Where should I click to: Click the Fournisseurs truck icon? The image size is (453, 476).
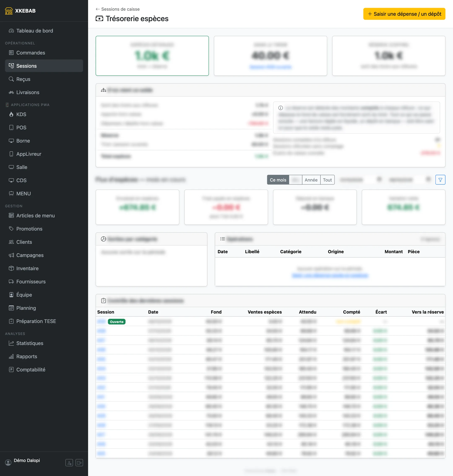click(11, 281)
